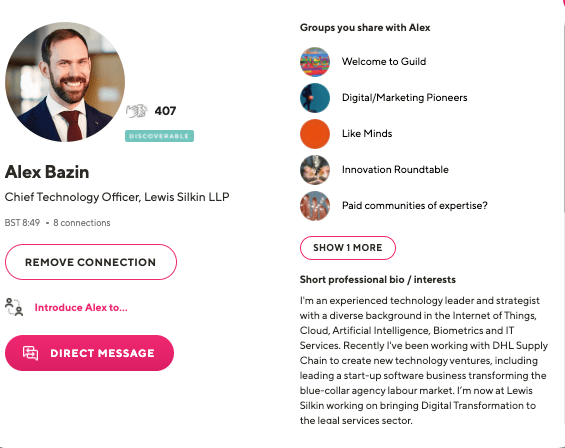Open the Introduce Alex to... link

[81, 307]
